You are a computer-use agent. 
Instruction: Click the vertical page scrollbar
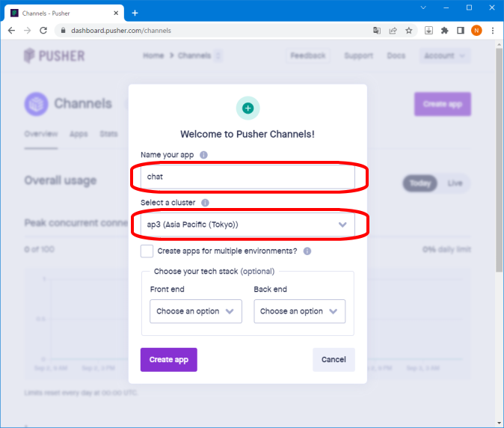point(500,160)
